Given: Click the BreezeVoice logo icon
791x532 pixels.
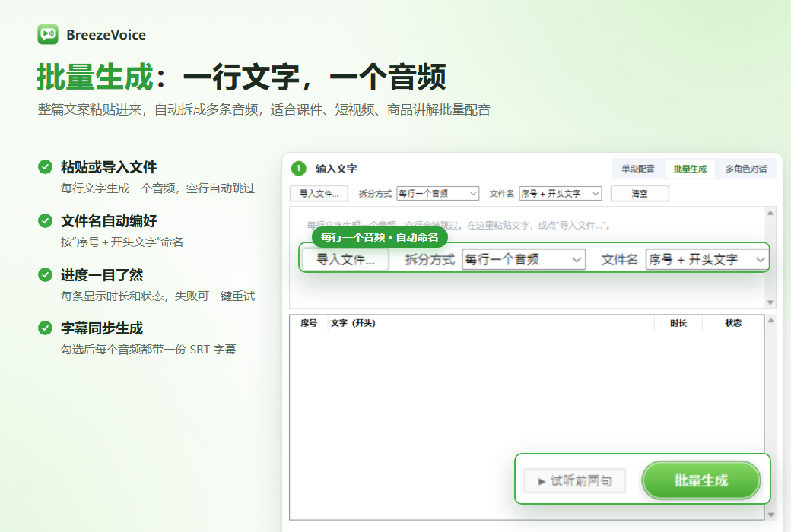Looking at the screenshot, I should (x=48, y=34).
